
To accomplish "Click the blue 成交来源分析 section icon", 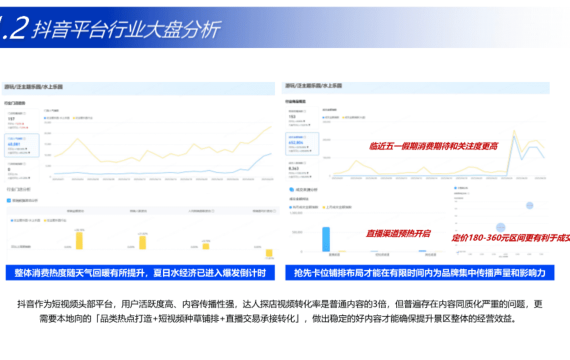I will (x=291, y=189).
